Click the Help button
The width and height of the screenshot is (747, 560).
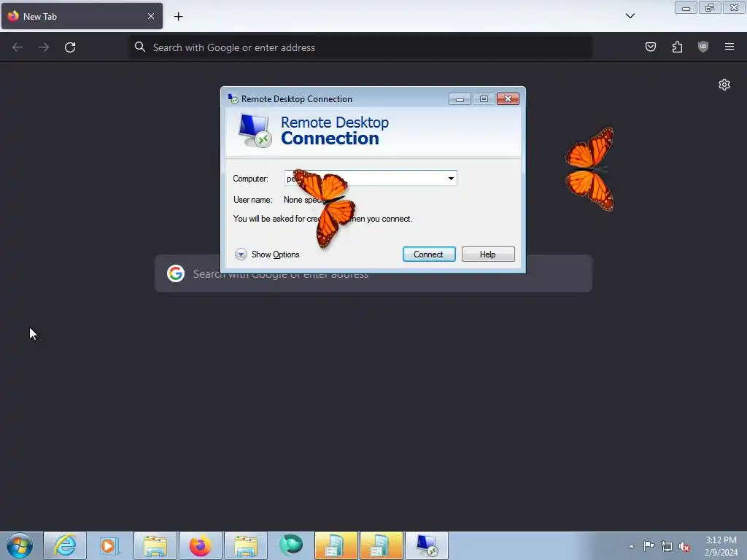click(488, 254)
